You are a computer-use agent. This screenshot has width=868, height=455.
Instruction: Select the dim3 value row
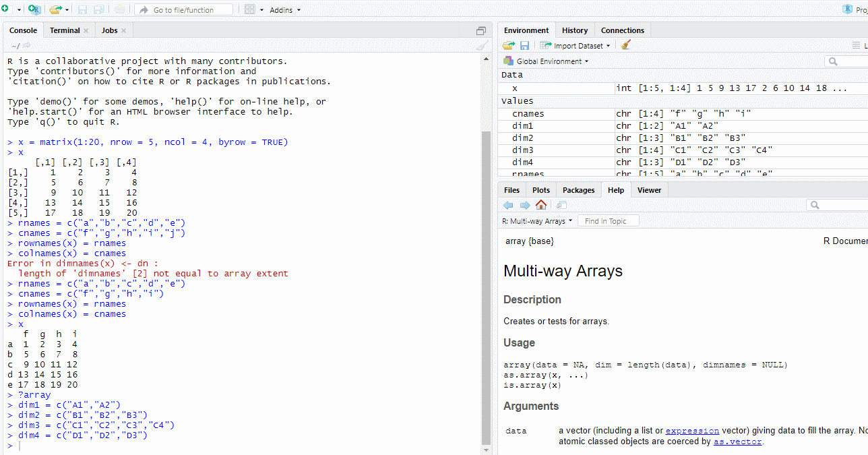click(683, 150)
